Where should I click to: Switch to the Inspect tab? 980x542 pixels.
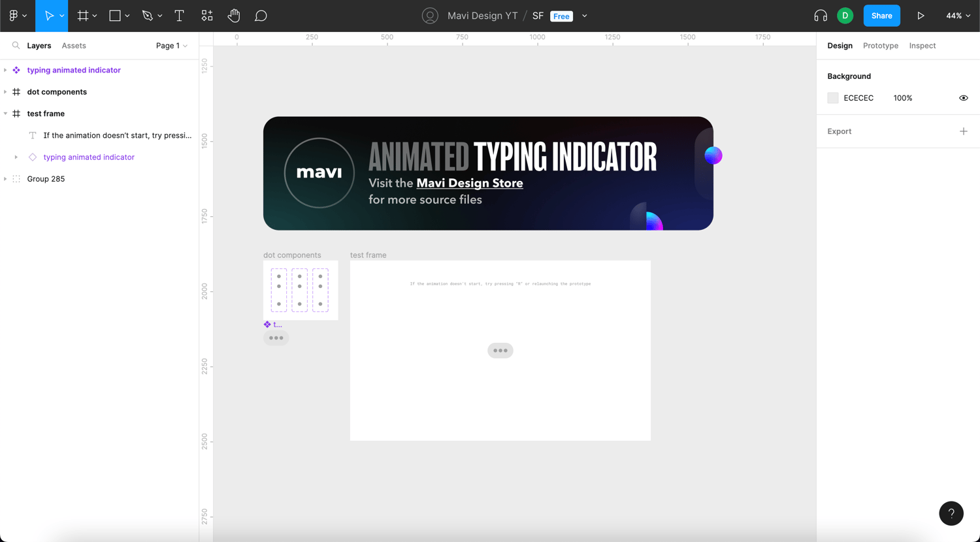point(923,46)
